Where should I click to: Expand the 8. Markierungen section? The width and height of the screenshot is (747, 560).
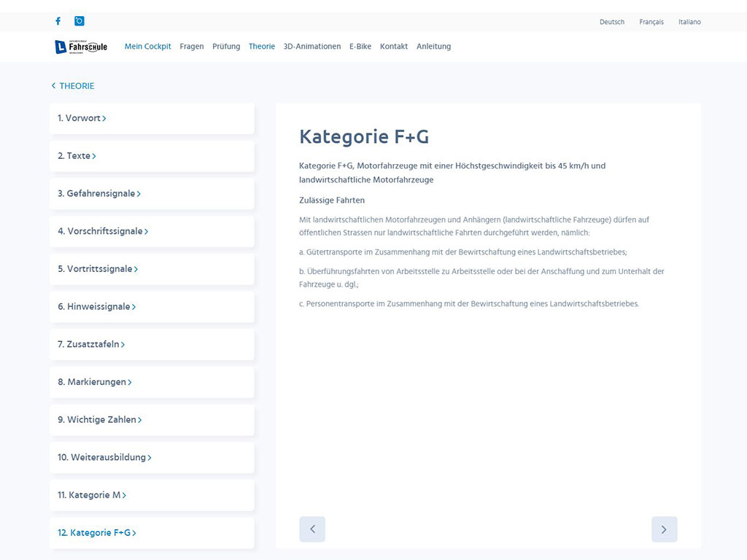(x=95, y=382)
